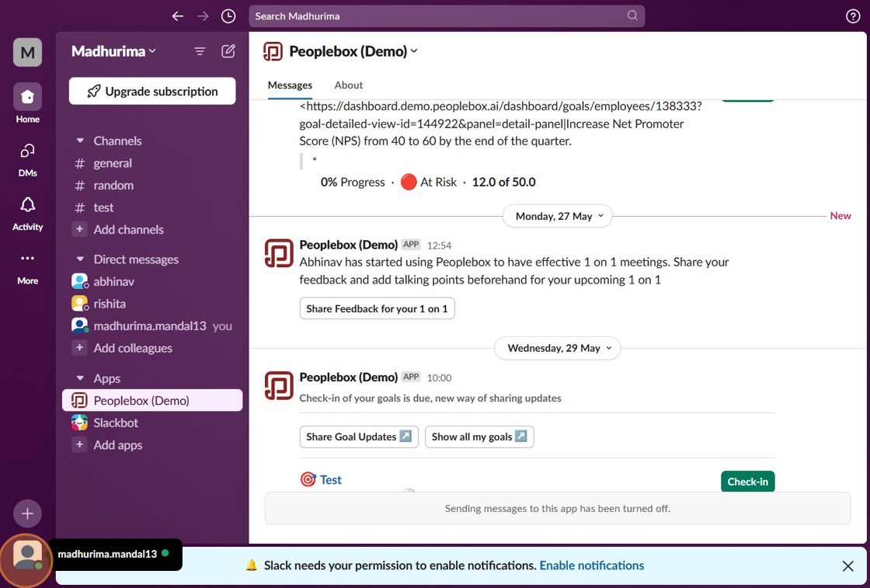870x588 pixels.
Task: Collapse the Apps section
Action: 80,378
